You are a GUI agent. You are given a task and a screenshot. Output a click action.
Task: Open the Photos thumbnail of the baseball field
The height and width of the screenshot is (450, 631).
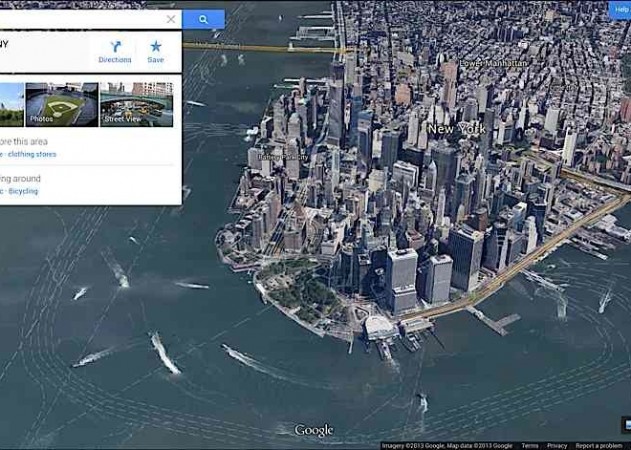tap(62, 105)
